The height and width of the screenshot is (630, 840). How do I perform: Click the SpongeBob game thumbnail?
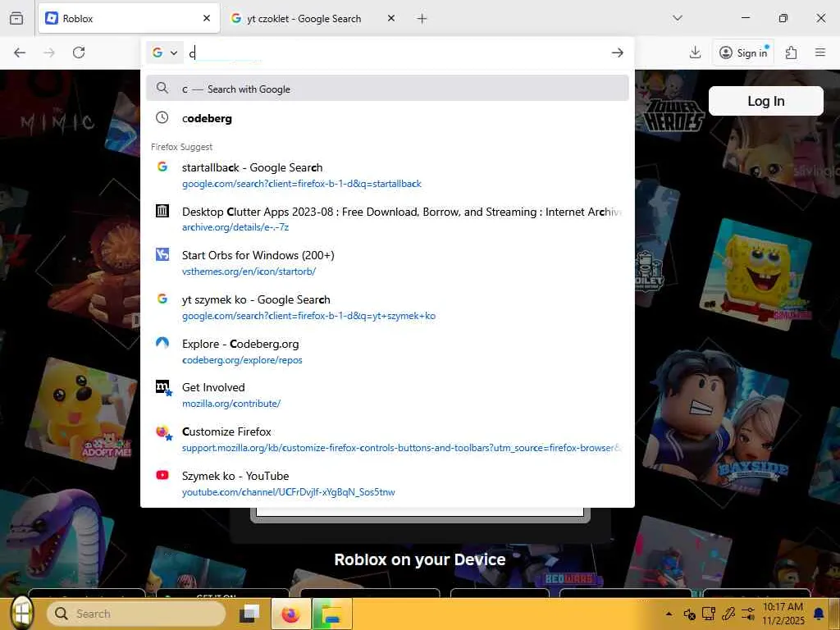click(x=756, y=273)
